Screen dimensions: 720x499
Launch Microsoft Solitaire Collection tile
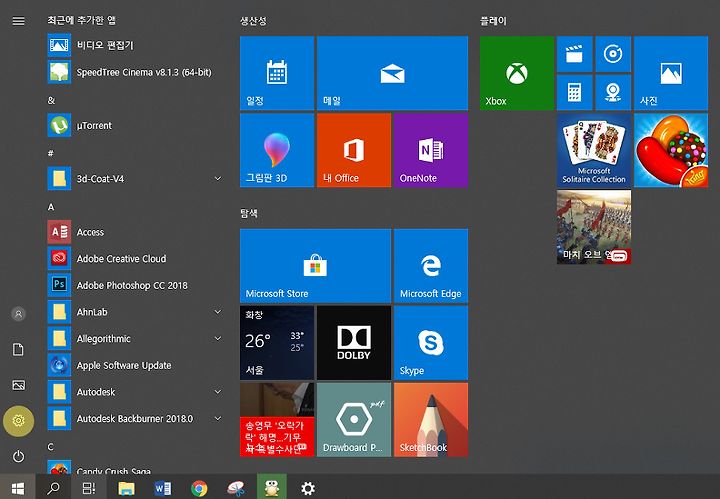coord(594,150)
